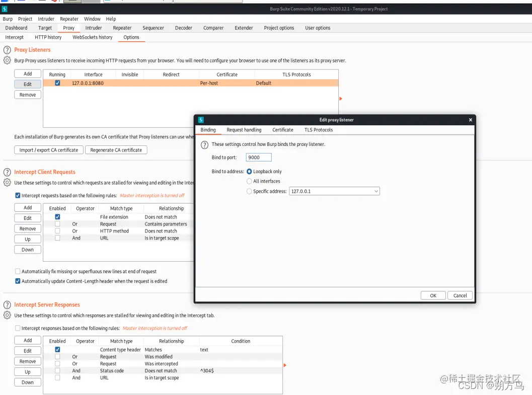Open Certificate tab in dialog

point(283,130)
